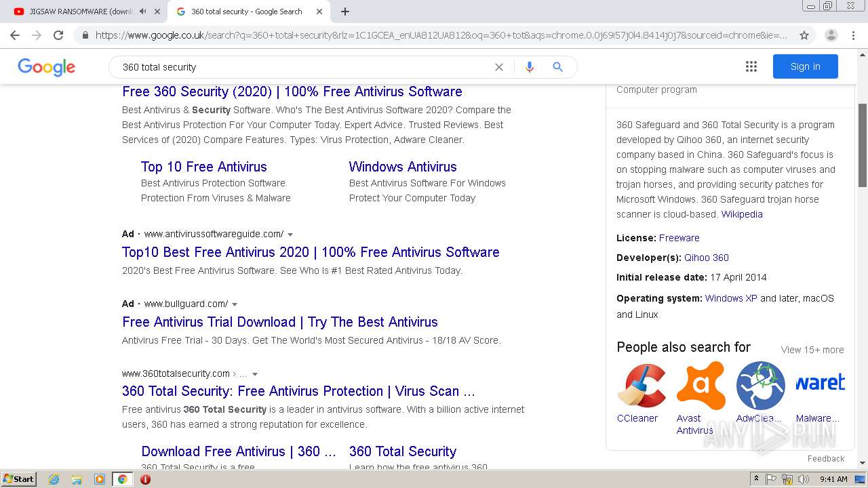Select the 360 total security tab

247,12
